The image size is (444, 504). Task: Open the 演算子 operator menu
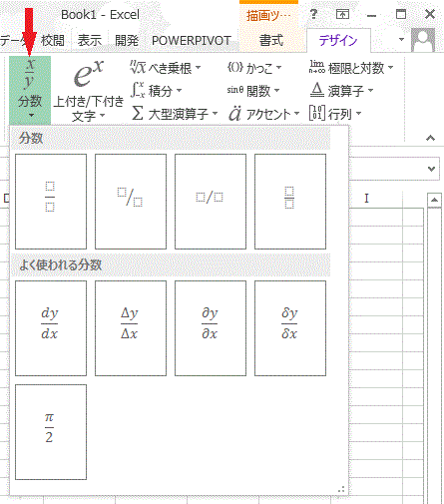[x=342, y=90]
